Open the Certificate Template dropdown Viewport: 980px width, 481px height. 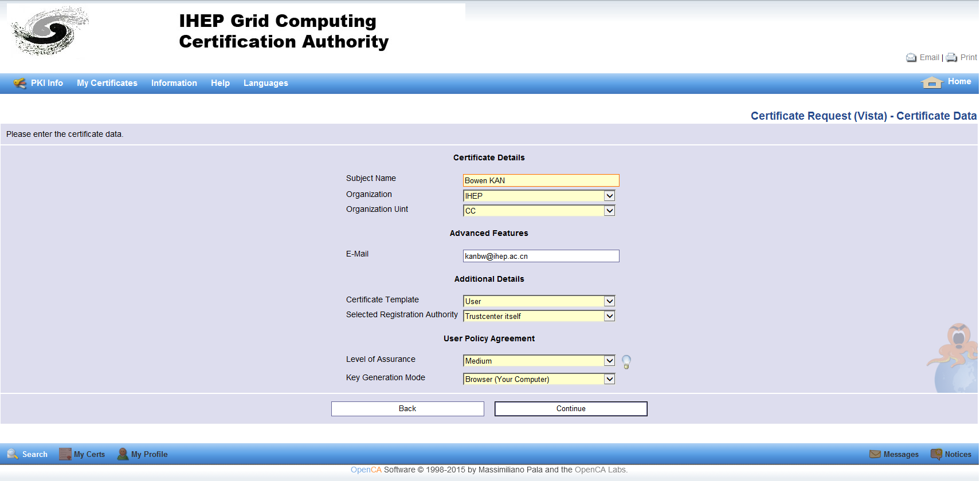pos(539,301)
